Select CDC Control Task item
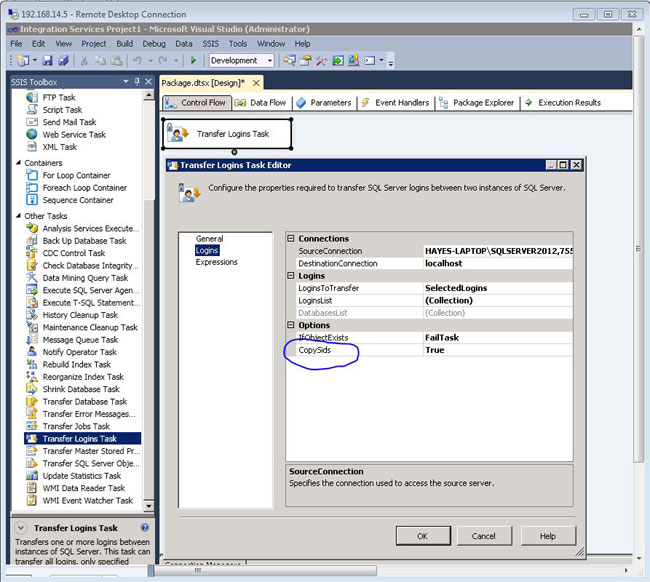 tap(74, 253)
